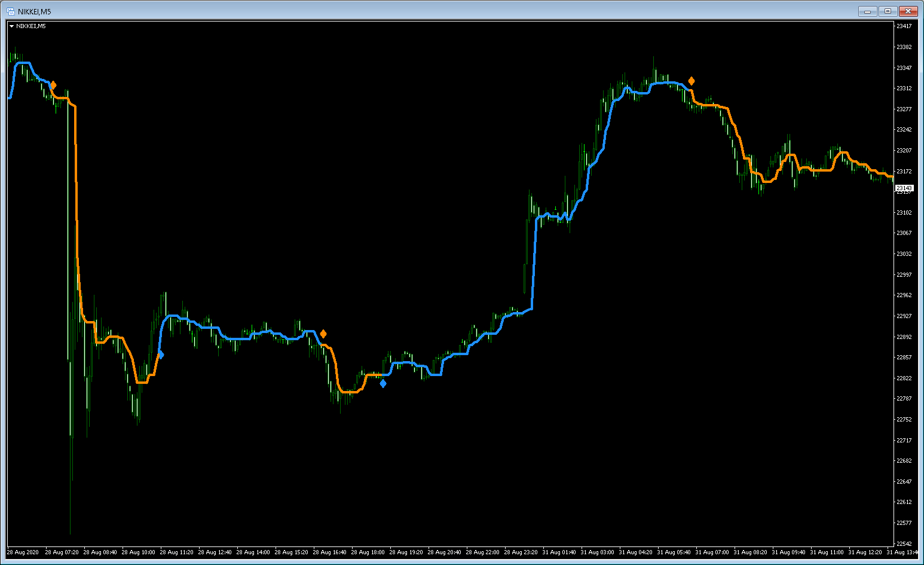Click the 31 Aug 08:20 time label
924x565 pixels.
[750, 552]
